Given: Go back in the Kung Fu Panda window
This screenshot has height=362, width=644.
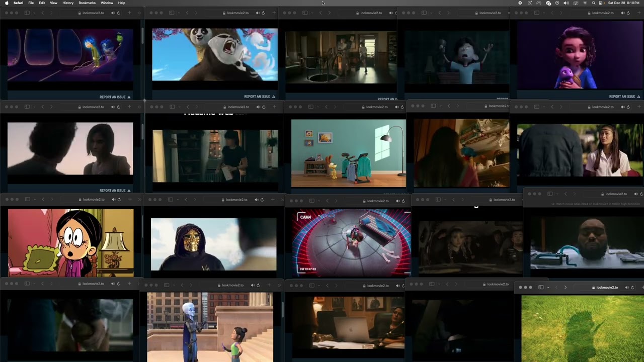Looking at the screenshot, I should tap(187, 13).
